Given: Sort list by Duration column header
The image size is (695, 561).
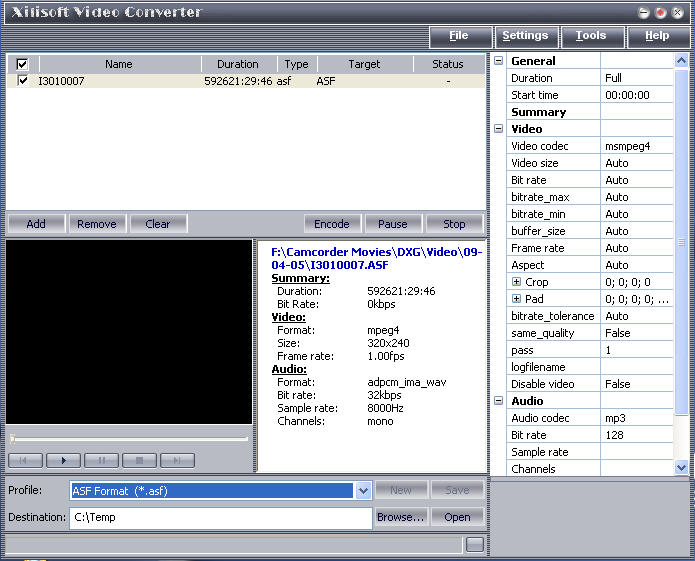Looking at the screenshot, I should click(x=238, y=64).
